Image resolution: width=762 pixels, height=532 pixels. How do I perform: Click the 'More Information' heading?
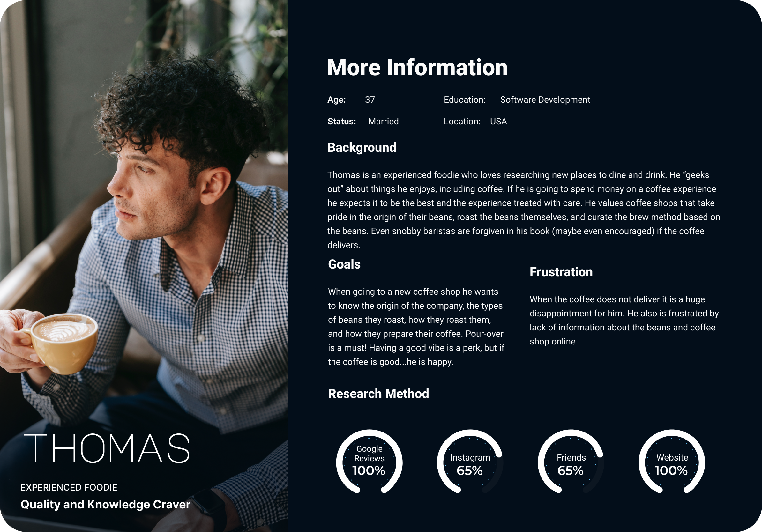pyautogui.click(x=417, y=68)
